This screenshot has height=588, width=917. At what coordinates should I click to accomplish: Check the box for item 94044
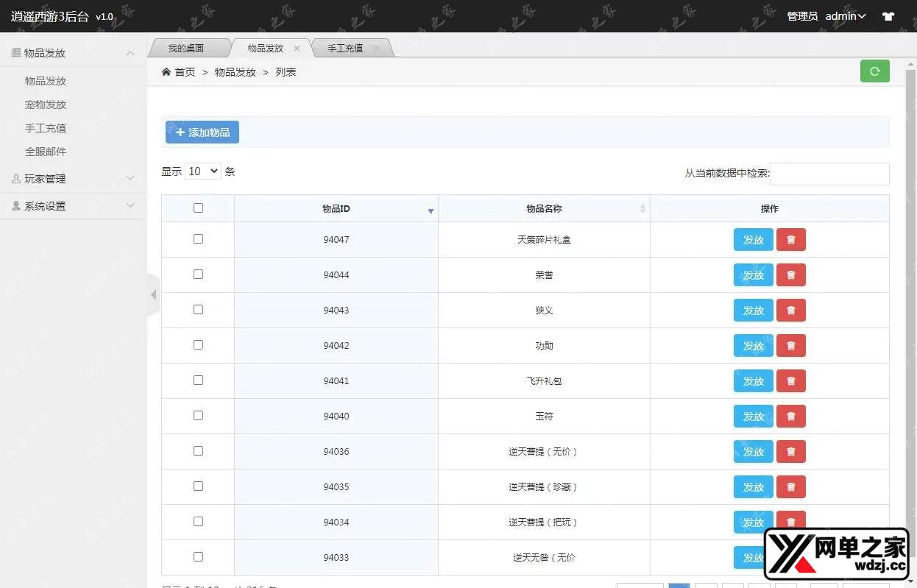(198, 274)
